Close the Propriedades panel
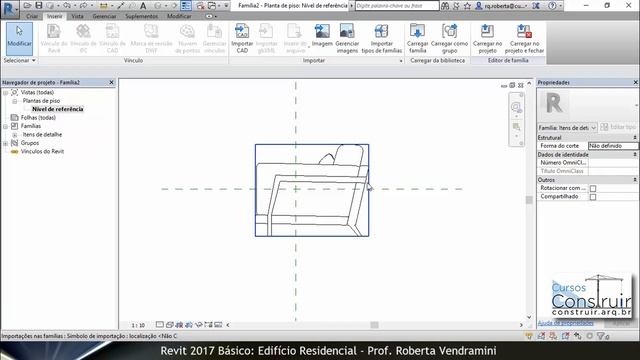The height and width of the screenshot is (360, 640). pyautogui.click(x=636, y=82)
